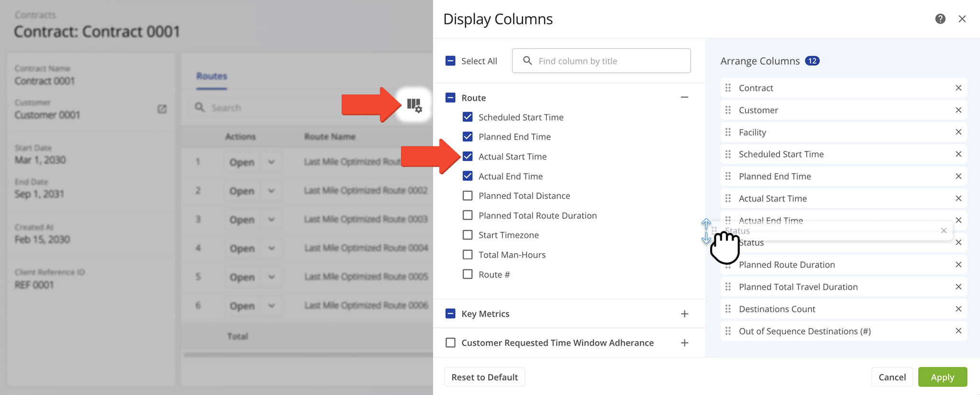The height and width of the screenshot is (395, 980).
Task: Expand the Key Metrics section
Action: click(684, 314)
